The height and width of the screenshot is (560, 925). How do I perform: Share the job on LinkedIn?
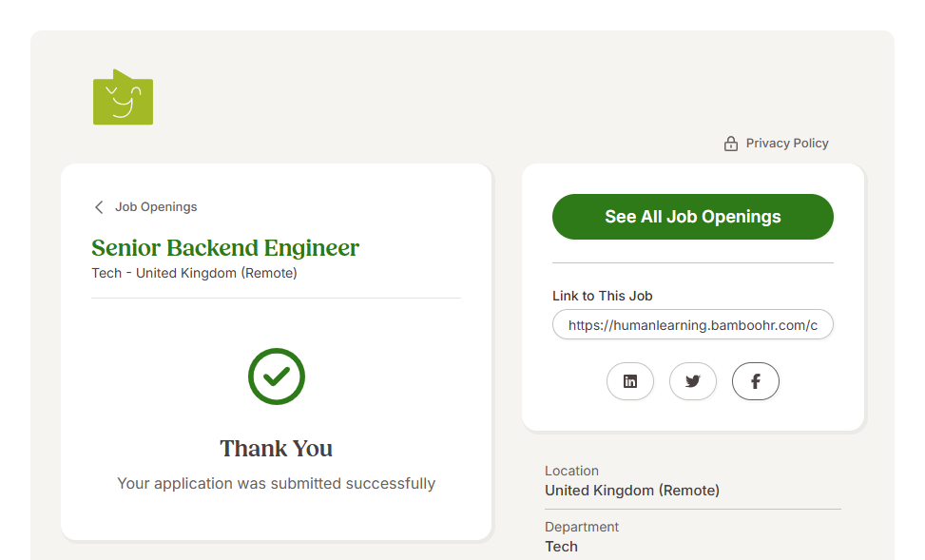click(630, 381)
